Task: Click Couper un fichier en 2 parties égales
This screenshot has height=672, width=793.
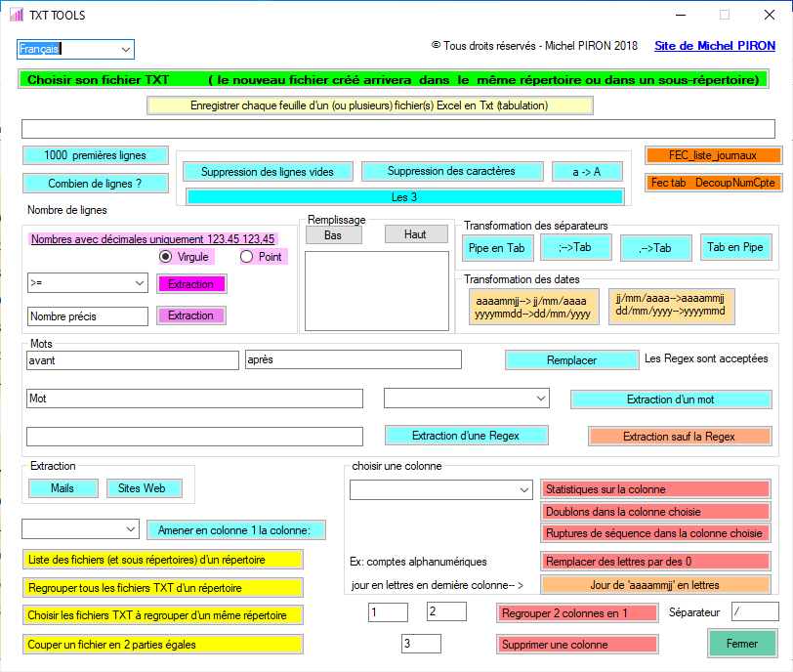Action: 162,645
